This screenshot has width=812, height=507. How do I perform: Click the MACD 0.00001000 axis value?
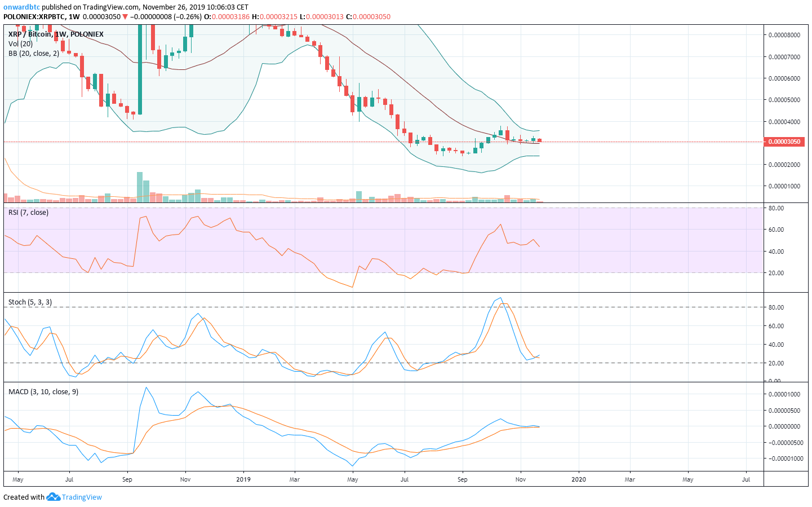tap(784, 394)
